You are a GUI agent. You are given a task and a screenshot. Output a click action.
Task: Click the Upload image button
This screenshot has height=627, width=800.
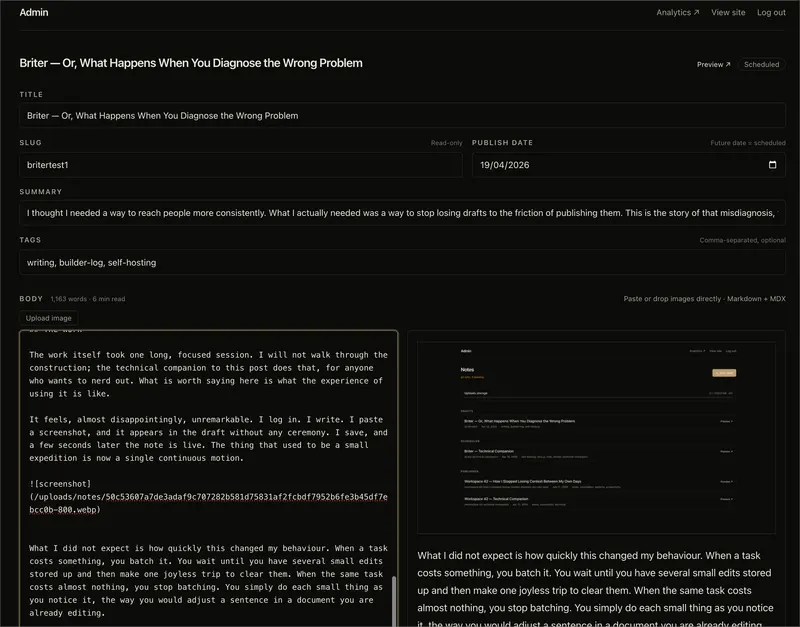(49, 318)
